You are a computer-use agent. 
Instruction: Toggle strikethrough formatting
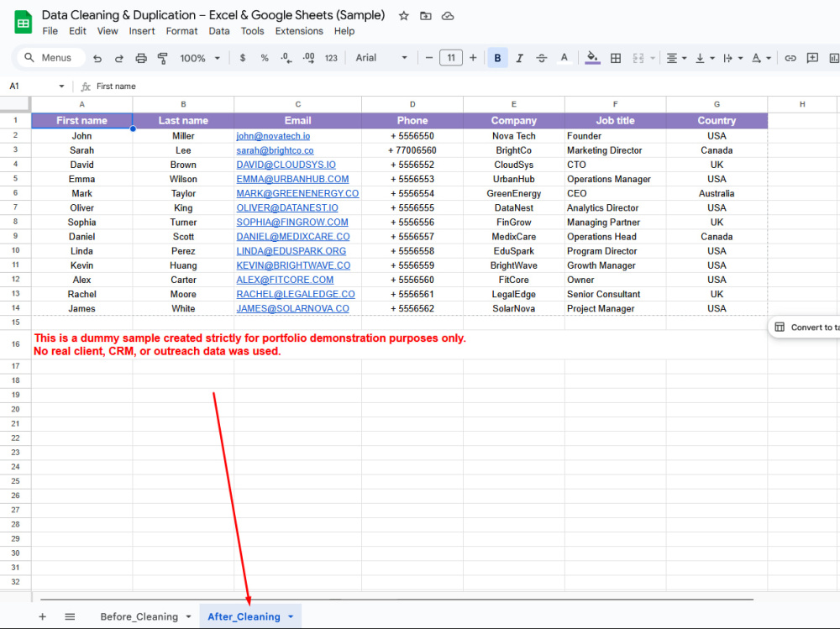pyautogui.click(x=542, y=58)
